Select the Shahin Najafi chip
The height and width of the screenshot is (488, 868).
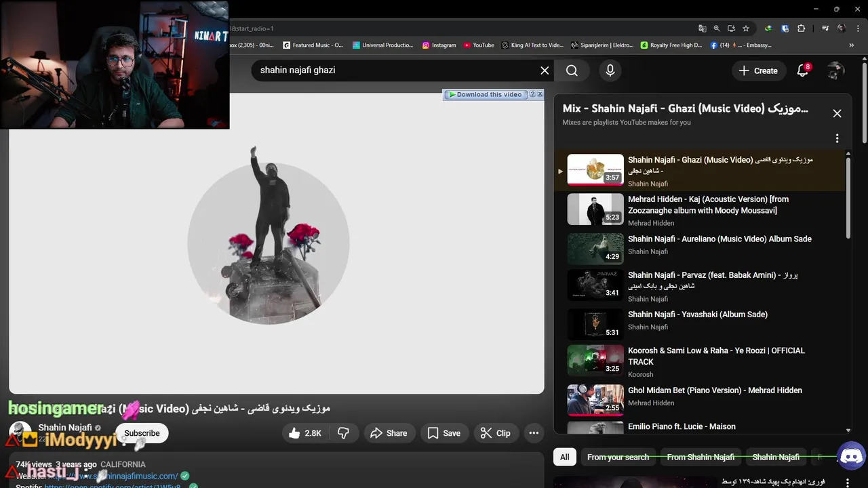(x=776, y=457)
